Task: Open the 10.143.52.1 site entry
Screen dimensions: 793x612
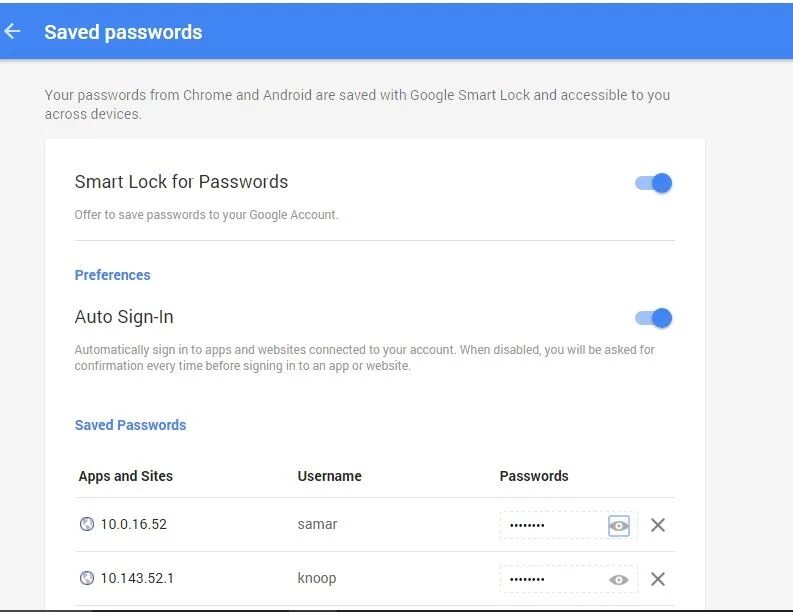Action: click(137, 578)
